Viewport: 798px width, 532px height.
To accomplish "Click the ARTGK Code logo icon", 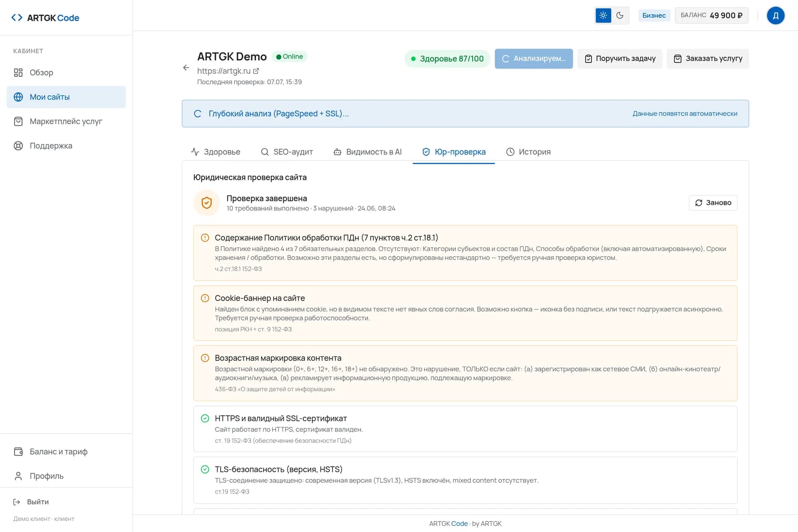I will pyautogui.click(x=17, y=18).
